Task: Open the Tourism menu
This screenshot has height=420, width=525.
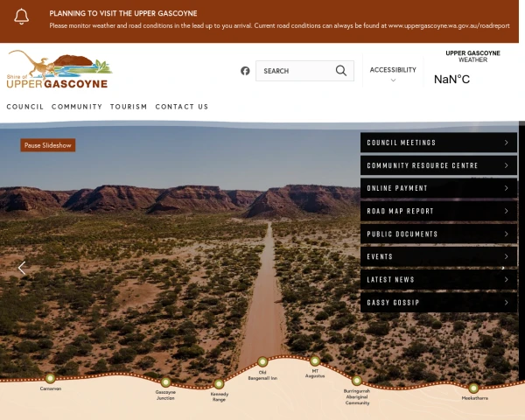Action: (x=129, y=107)
